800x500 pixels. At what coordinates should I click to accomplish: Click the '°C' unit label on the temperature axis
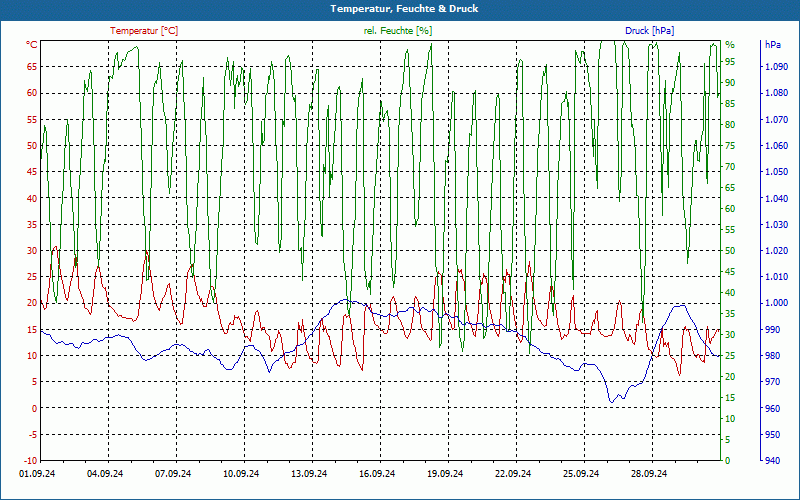point(32,45)
